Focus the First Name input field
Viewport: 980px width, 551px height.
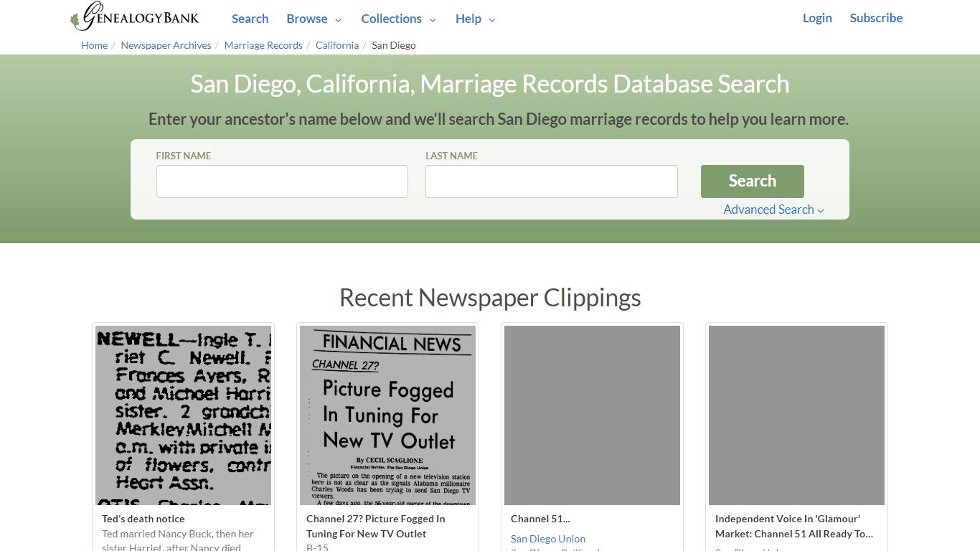click(x=282, y=182)
